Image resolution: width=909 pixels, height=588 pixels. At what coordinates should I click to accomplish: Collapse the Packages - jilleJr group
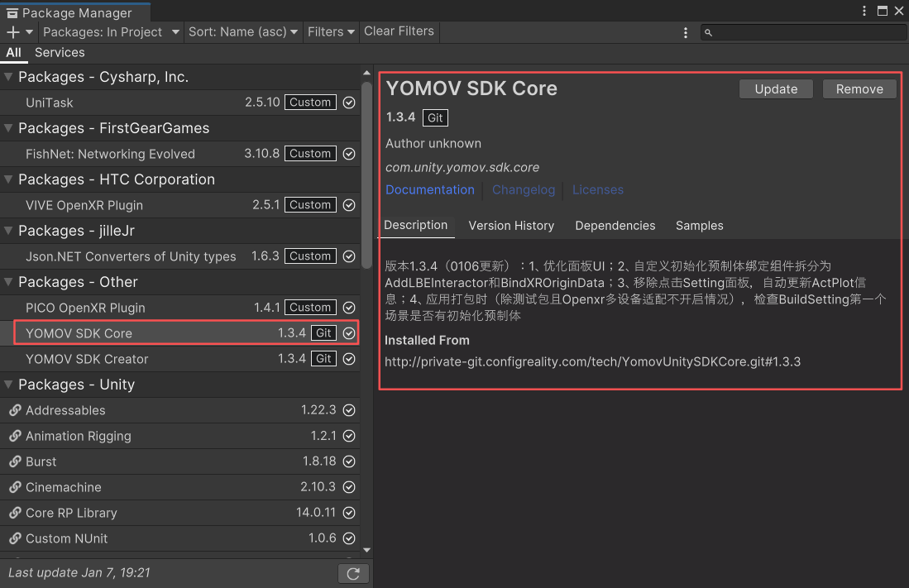[8, 231]
